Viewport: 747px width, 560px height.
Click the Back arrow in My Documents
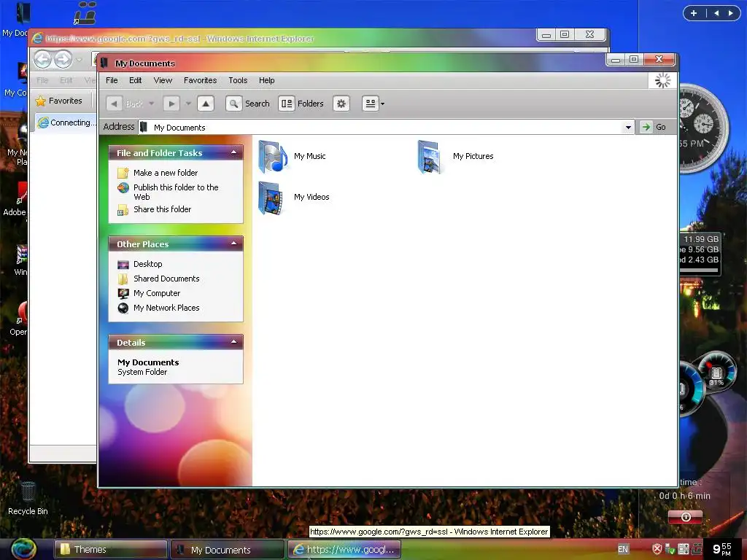[114, 104]
